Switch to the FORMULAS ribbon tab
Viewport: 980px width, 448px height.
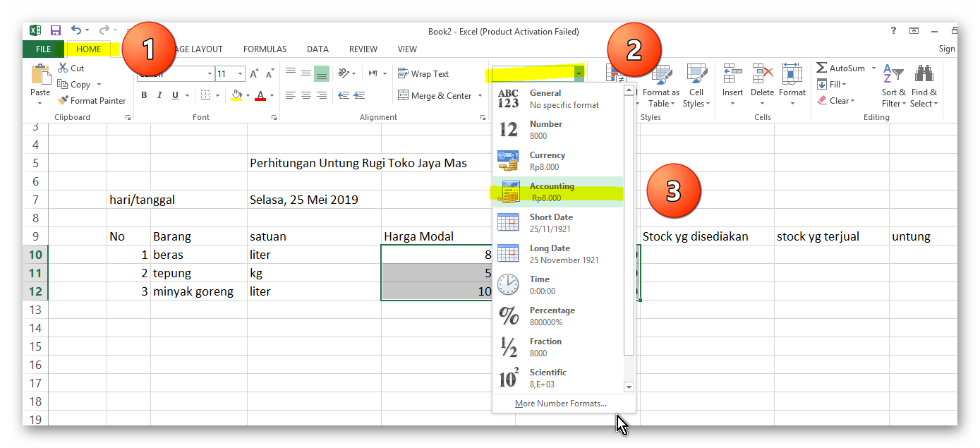(265, 49)
